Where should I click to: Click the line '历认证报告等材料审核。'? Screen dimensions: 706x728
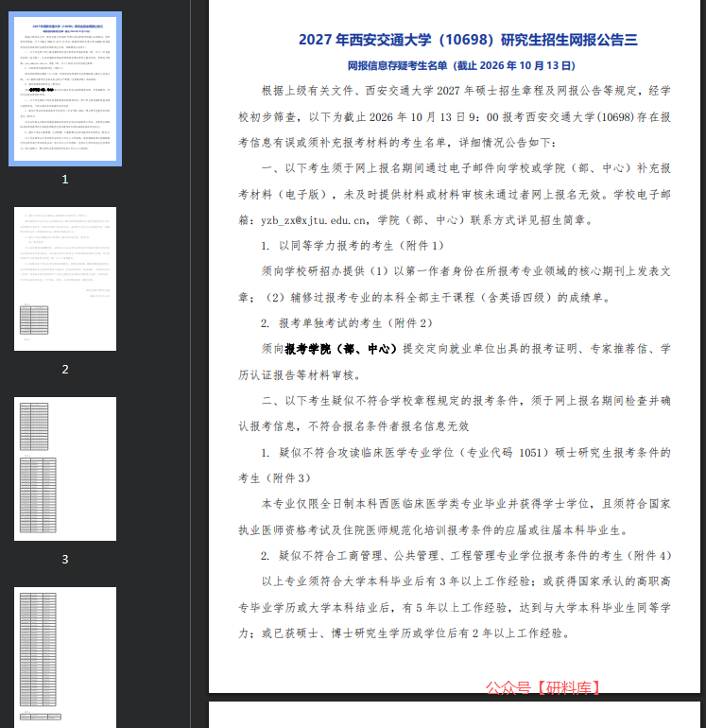[300, 375]
